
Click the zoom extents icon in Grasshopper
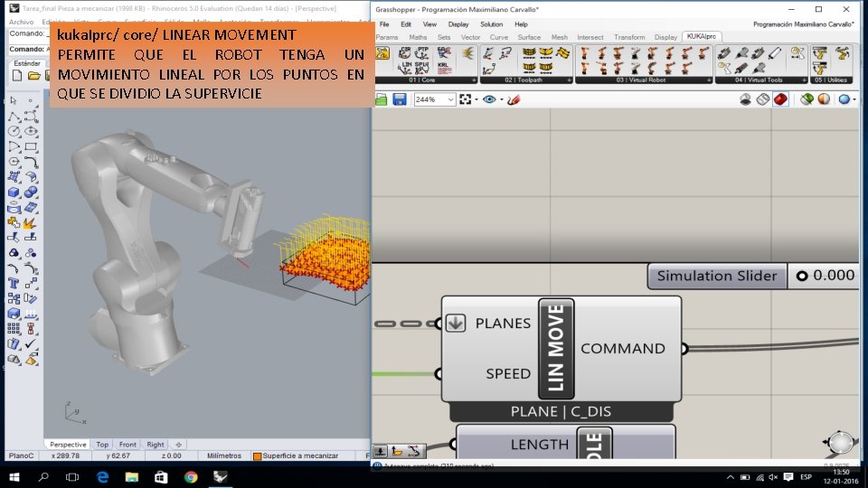coord(465,99)
